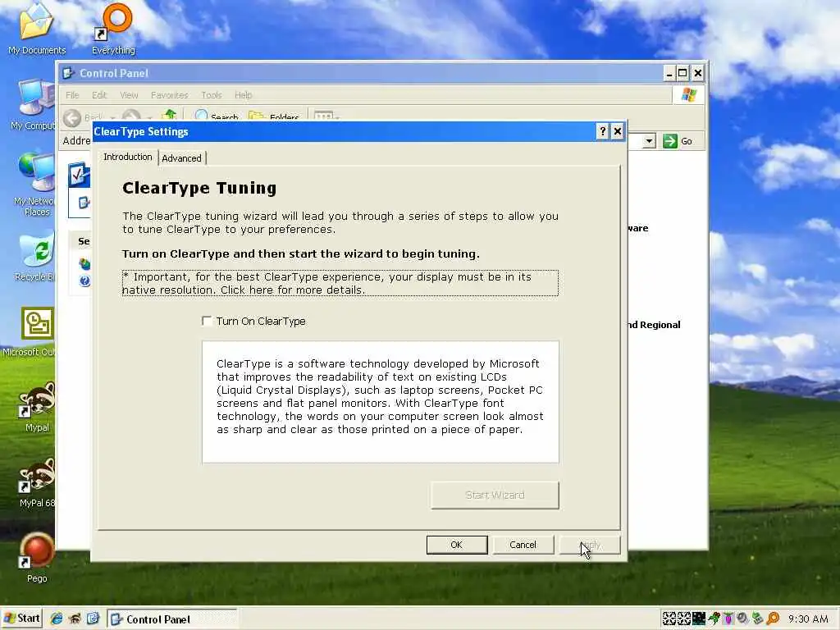
Task: Click the orange magnifier tray icon
Action: click(x=773, y=619)
